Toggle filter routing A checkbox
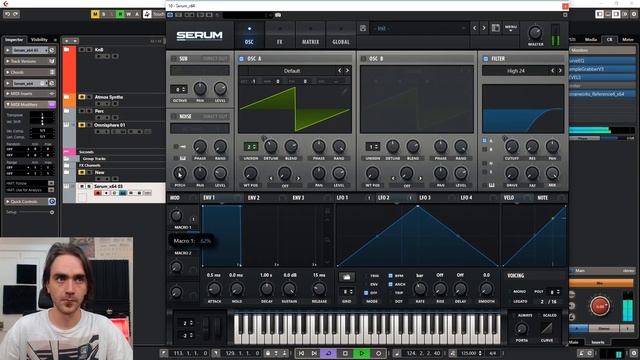Image resolution: width=640 pixels, height=360 pixels. coord(485,140)
